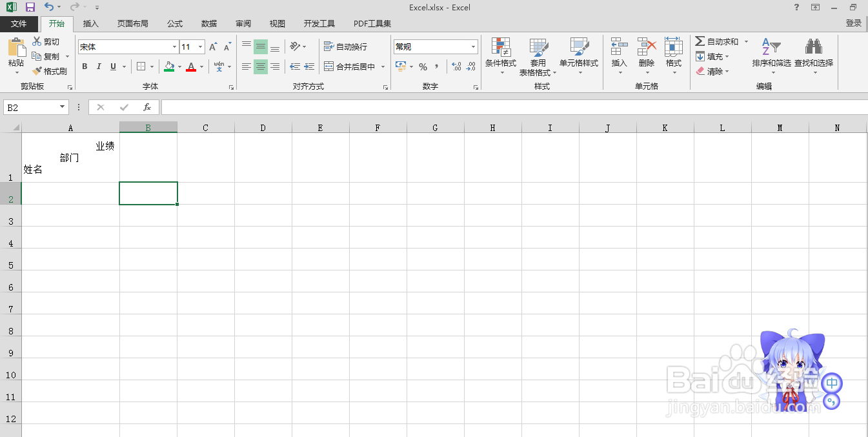Apply bold formatting with the B icon

84,66
